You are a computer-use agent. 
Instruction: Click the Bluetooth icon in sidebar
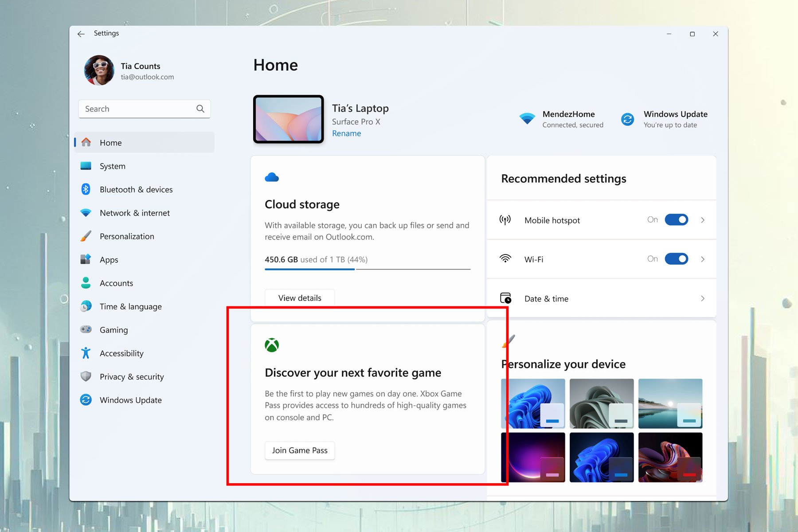(x=86, y=189)
